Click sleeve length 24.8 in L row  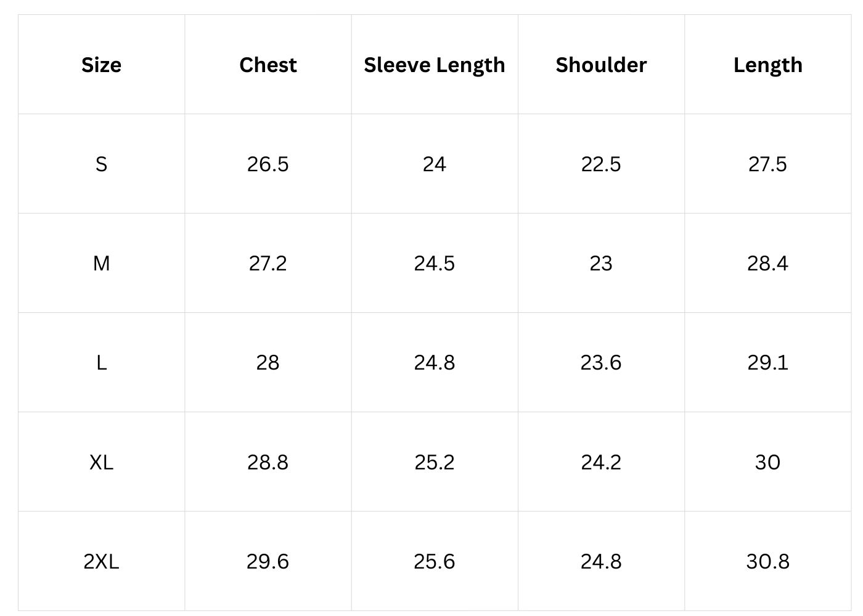(x=435, y=363)
